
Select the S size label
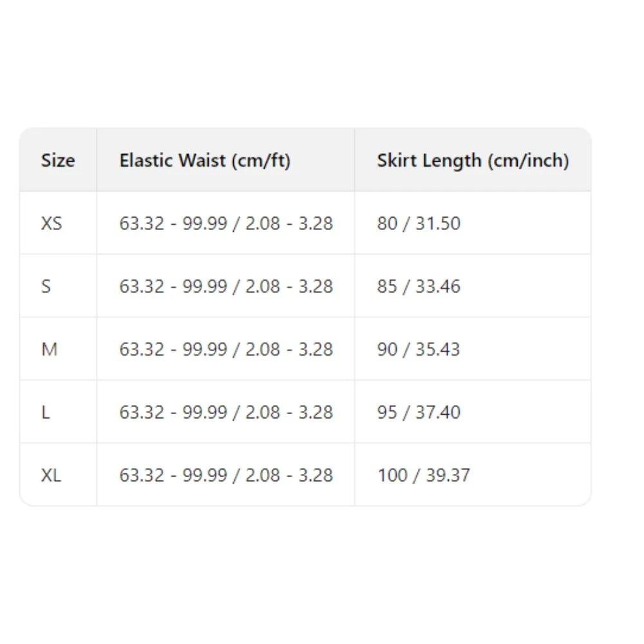(x=46, y=286)
